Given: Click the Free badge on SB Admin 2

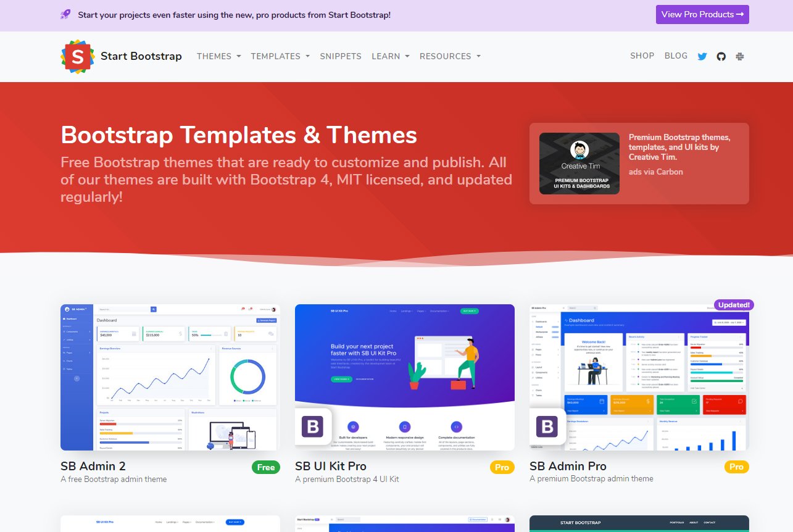Looking at the screenshot, I should (266, 467).
